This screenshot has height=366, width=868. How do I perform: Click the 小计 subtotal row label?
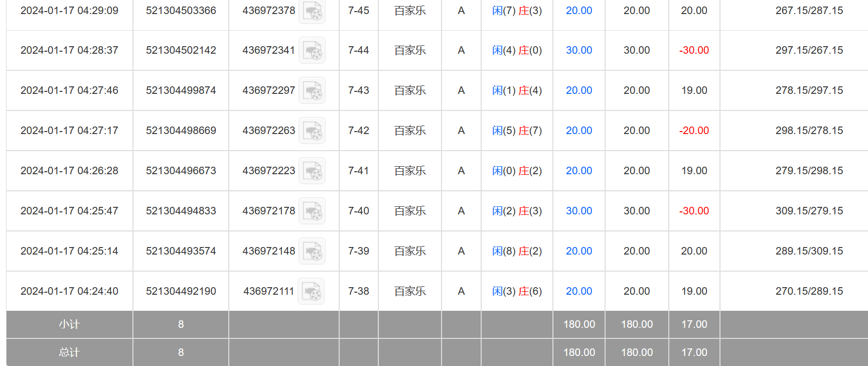pyautogui.click(x=69, y=324)
